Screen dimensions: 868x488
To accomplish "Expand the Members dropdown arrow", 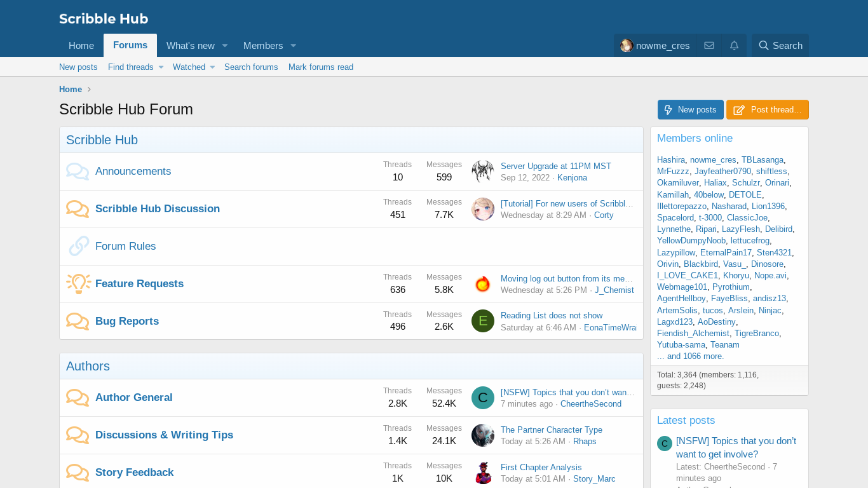I will click(294, 46).
